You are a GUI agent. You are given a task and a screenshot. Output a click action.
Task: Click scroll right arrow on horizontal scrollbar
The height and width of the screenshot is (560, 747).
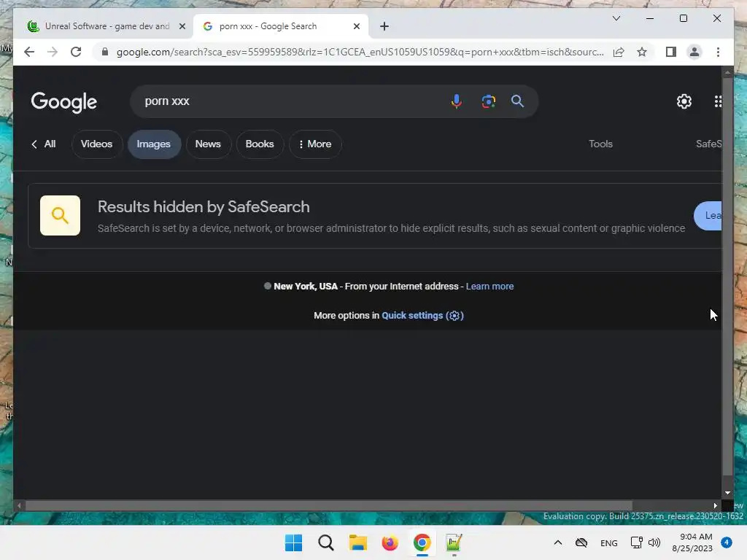(715, 506)
